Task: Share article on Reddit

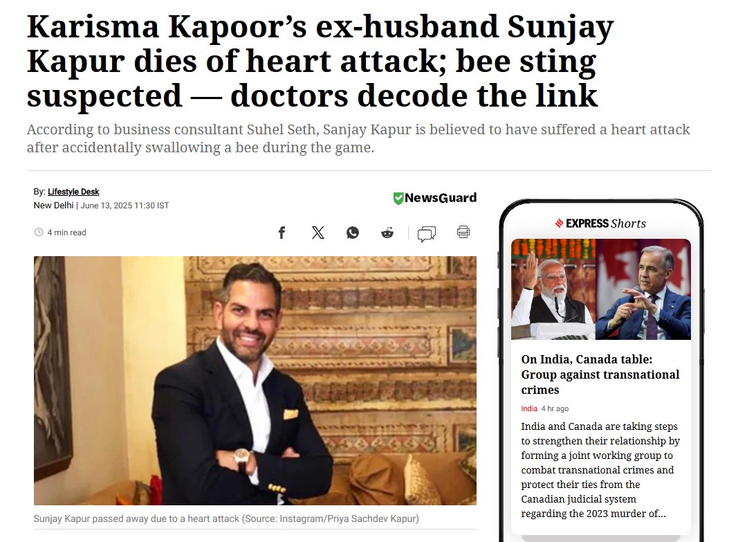Action: pos(387,233)
